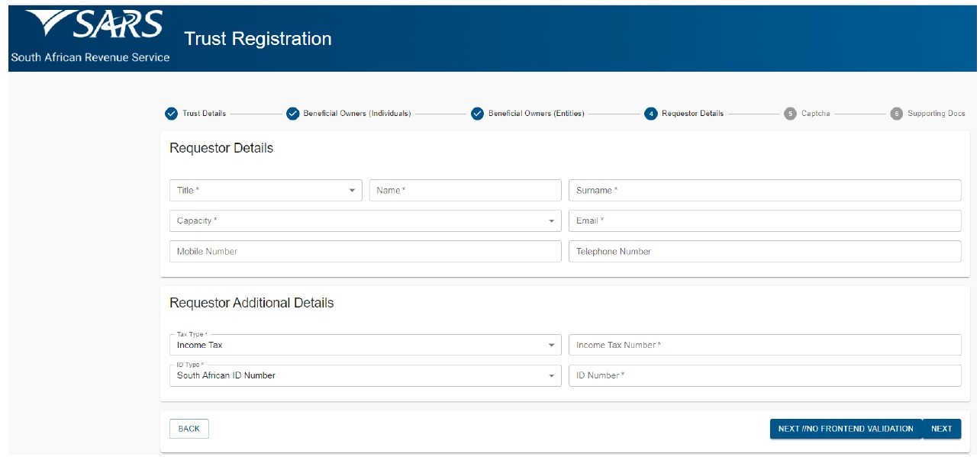Focus the Income Tax Number field
The height and width of the screenshot is (457, 980).
764,346
